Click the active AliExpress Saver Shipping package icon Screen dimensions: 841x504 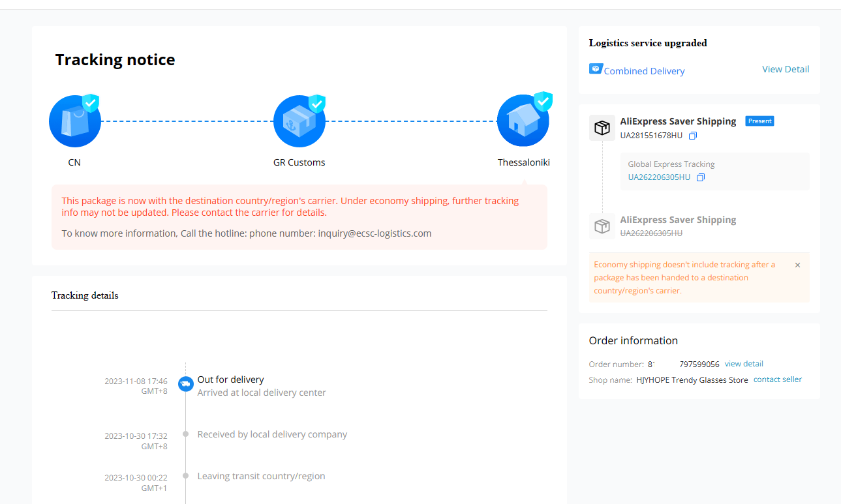click(x=602, y=128)
